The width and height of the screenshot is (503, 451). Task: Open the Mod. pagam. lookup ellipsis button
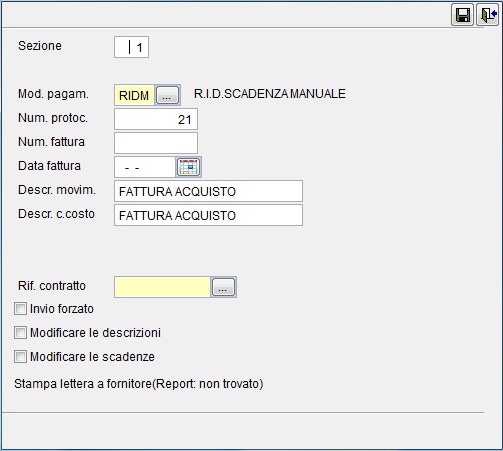pyautogui.click(x=167, y=96)
